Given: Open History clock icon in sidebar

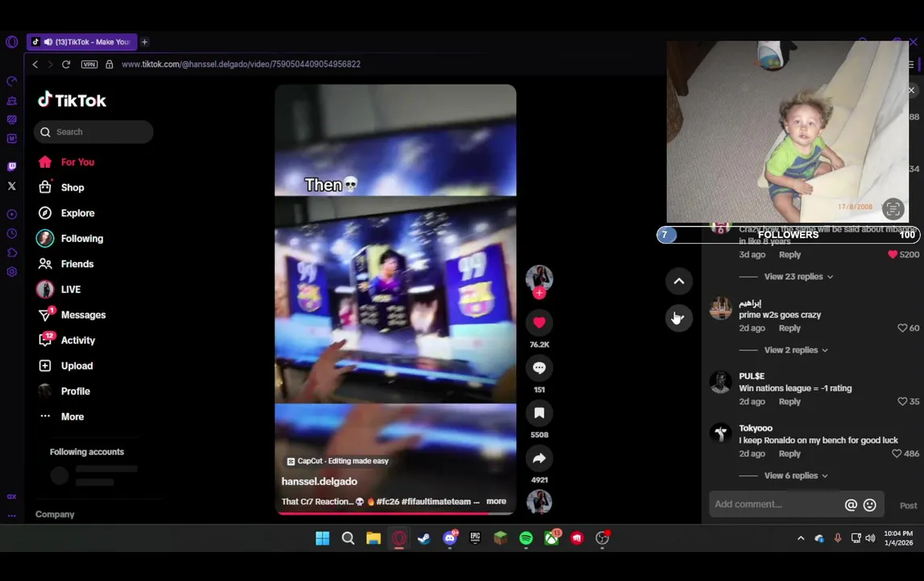Looking at the screenshot, I should pos(12,233).
